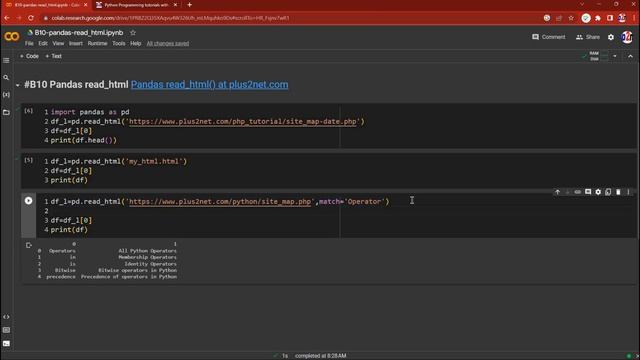Collapse the Colab header with chevron
Viewport: 640px width, 360px height.
pyautogui.click(x=630, y=56)
